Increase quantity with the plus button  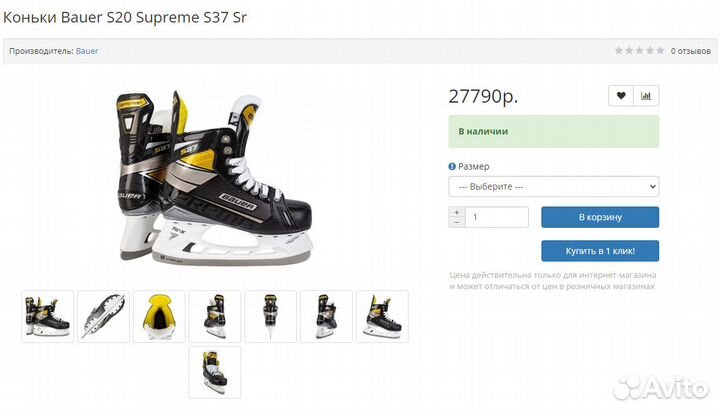pos(457,212)
